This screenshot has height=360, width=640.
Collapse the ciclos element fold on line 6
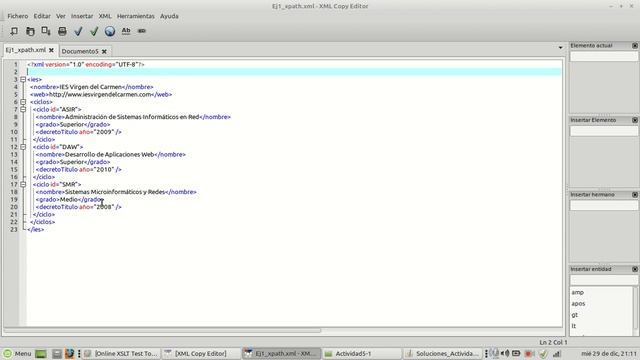(23, 102)
